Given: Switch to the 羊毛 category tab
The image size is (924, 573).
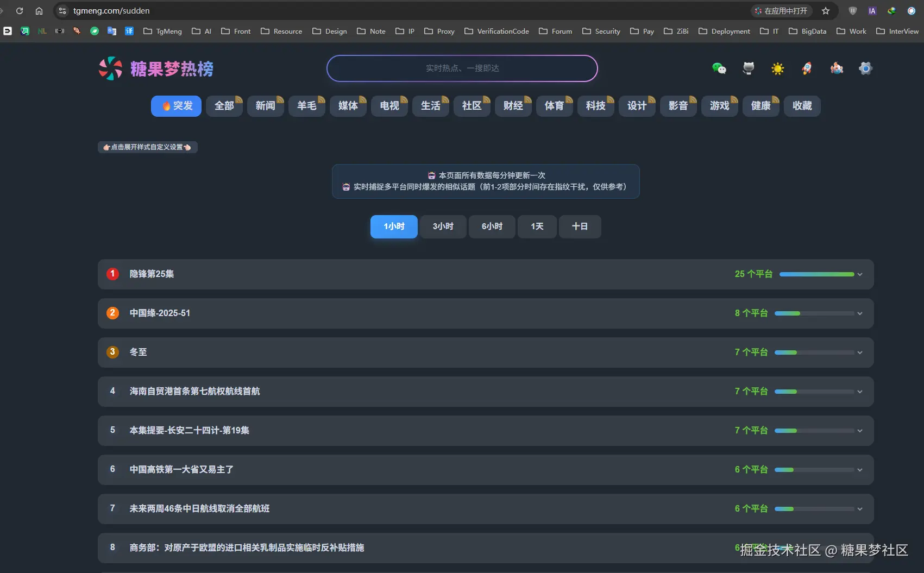Looking at the screenshot, I should click(x=306, y=106).
